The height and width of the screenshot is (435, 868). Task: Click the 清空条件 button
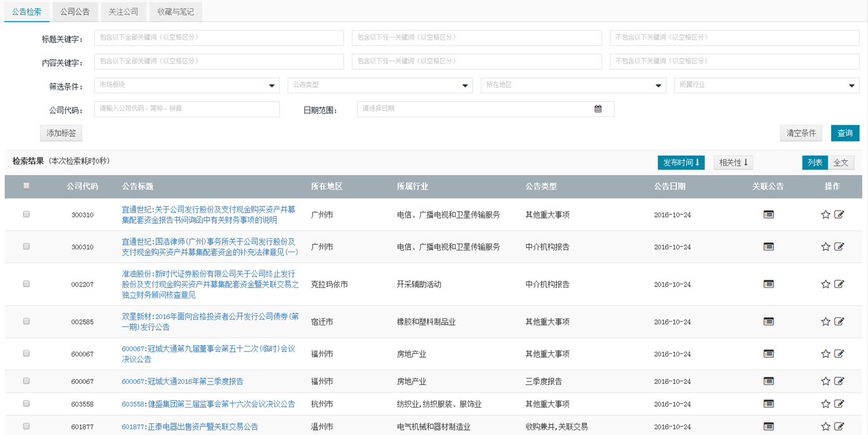[x=801, y=133]
